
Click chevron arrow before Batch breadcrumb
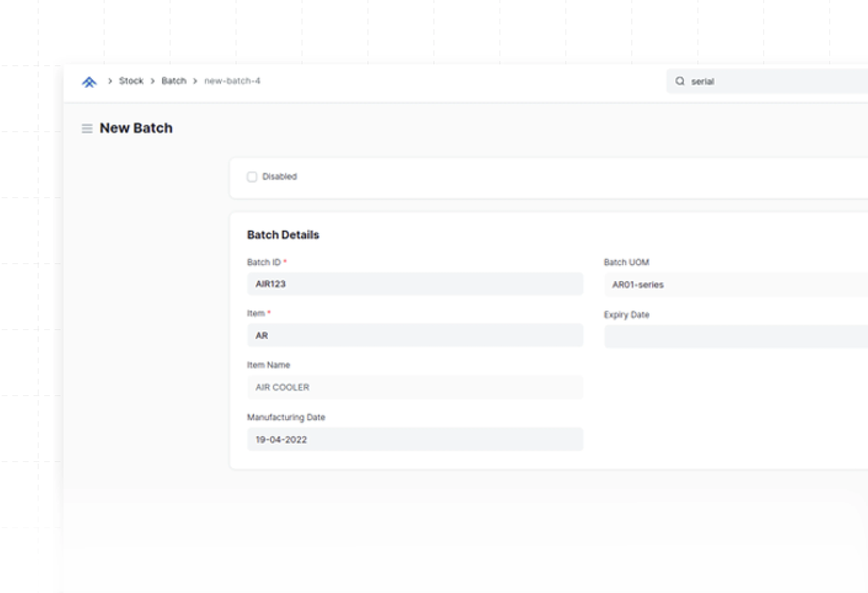[152, 81]
